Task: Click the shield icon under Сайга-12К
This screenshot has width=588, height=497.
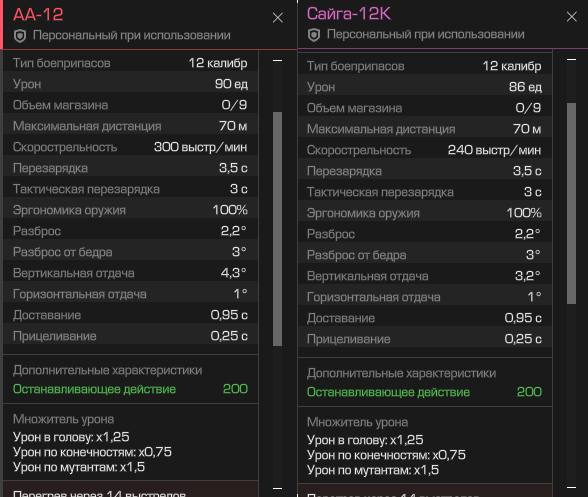Action: pos(314,35)
